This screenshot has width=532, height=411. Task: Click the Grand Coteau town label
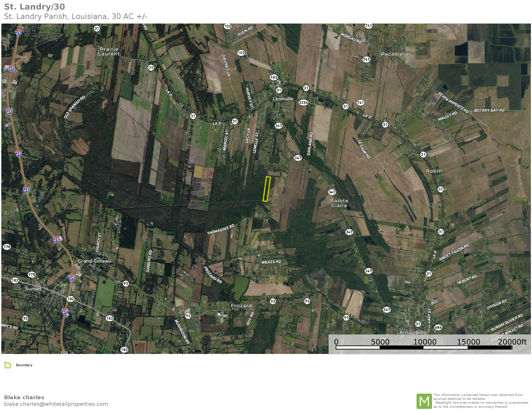94,261
